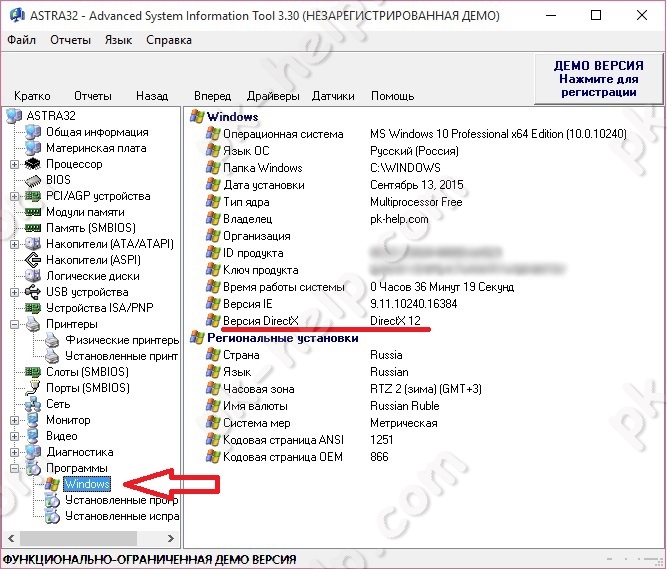The image size is (667, 569).
Task: Click the Устройства ISA/PNP icon
Action: (x=33, y=307)
